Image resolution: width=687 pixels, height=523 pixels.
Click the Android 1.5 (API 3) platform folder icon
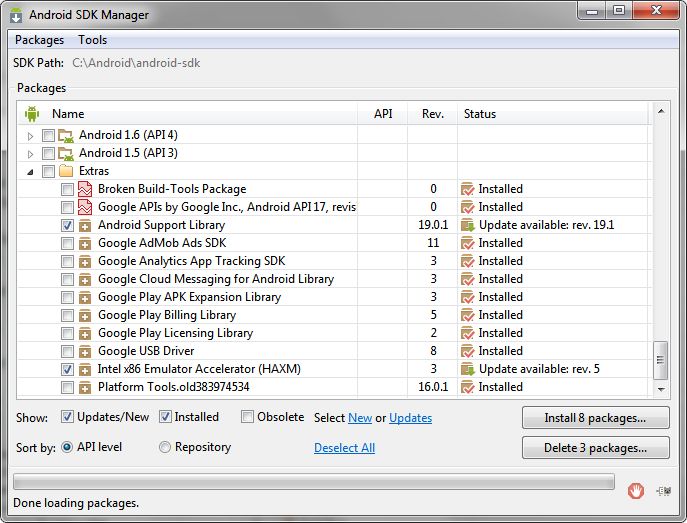66,154
